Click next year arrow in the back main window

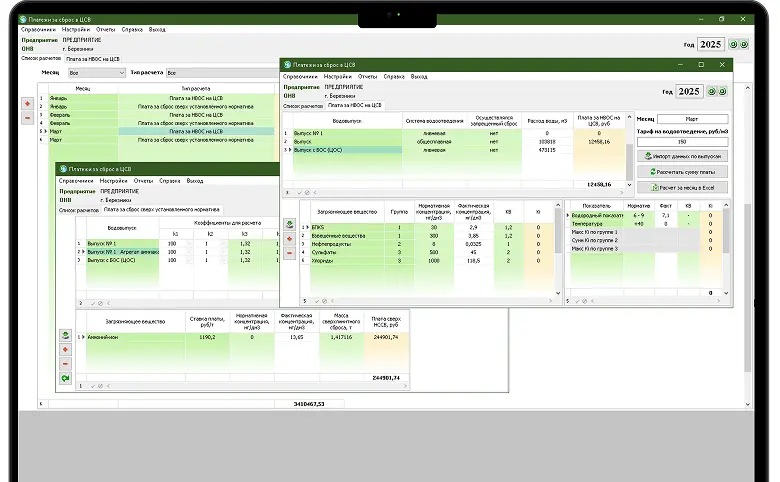pos(744,44)
